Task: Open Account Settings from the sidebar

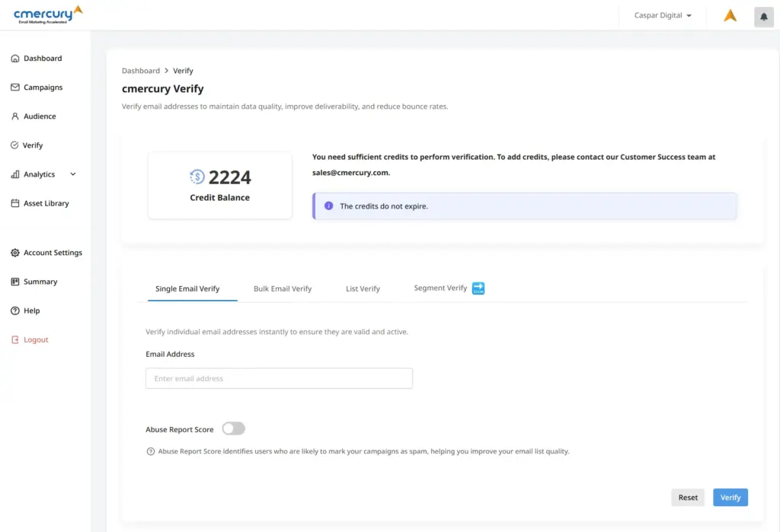Action: (53, 253)
